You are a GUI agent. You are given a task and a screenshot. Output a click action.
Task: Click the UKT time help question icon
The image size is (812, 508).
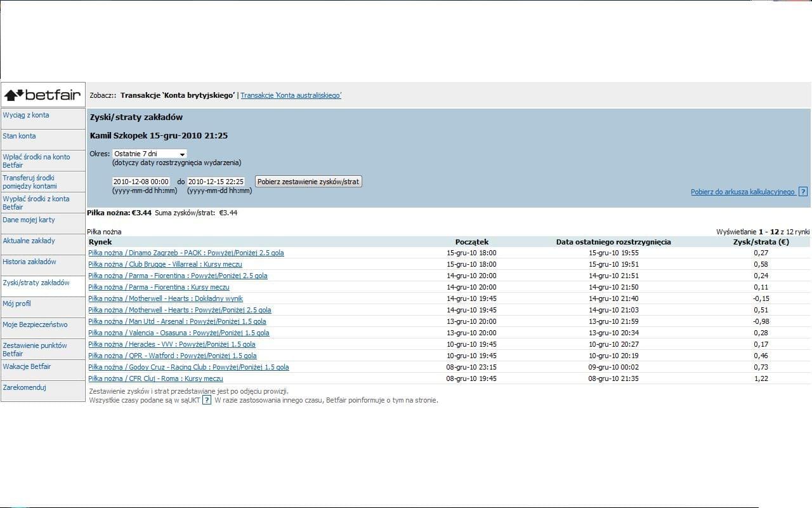[207, 400]
